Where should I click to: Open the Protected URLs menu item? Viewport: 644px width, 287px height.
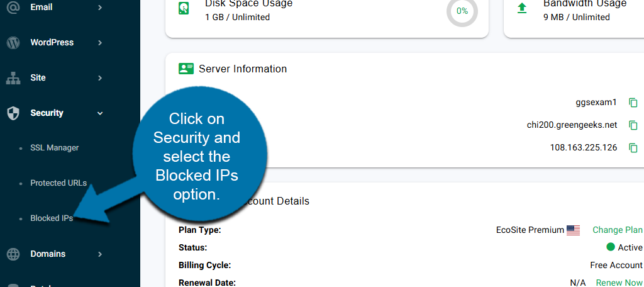point(58,183)
